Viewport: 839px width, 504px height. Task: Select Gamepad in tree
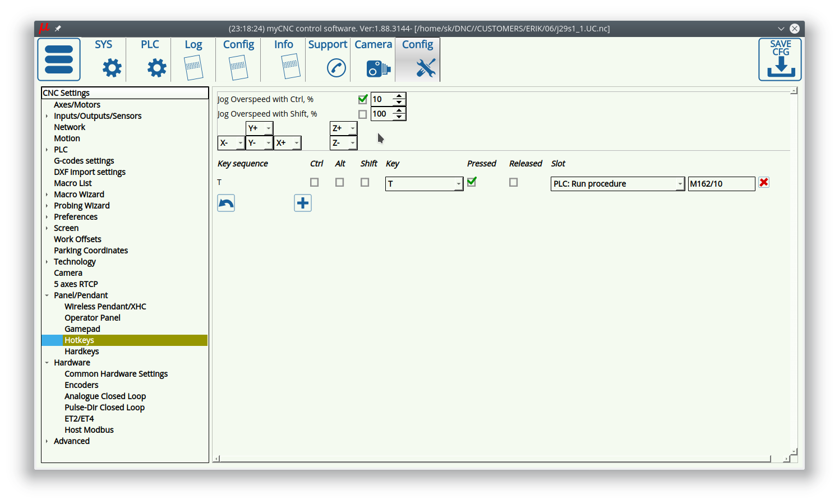click(82, 329)
